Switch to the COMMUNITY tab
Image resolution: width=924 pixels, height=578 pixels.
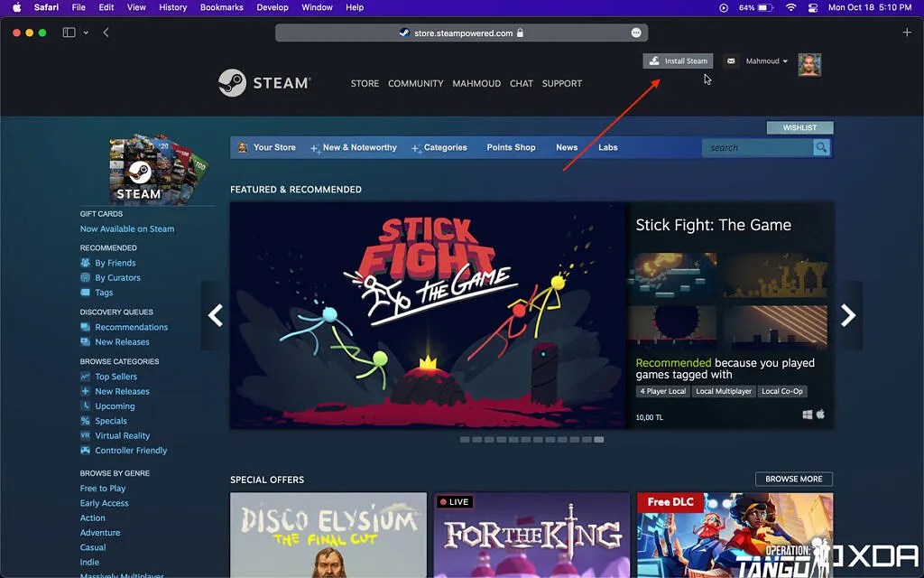tap(415, 83)
